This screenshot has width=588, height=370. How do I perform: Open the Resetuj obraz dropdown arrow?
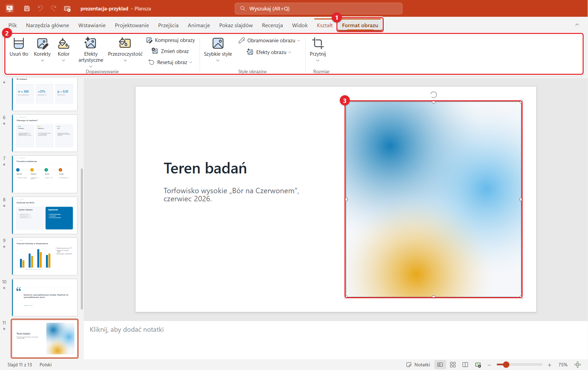[191, 62]
